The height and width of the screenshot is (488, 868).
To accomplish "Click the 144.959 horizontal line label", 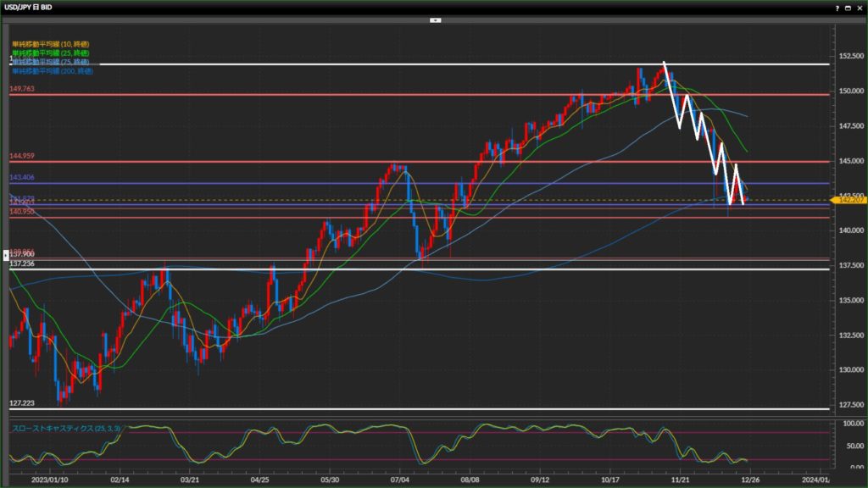I will coord(22,155).
